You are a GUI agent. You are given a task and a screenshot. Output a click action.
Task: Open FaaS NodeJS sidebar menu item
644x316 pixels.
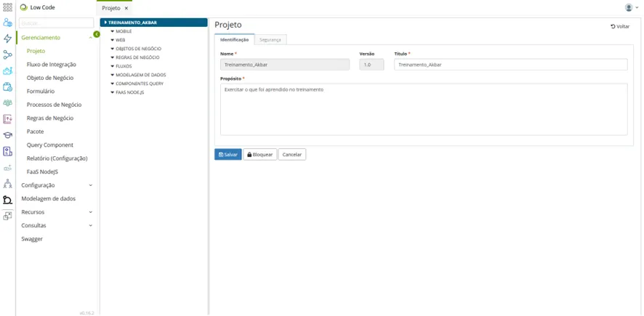(x=42, y=172)
